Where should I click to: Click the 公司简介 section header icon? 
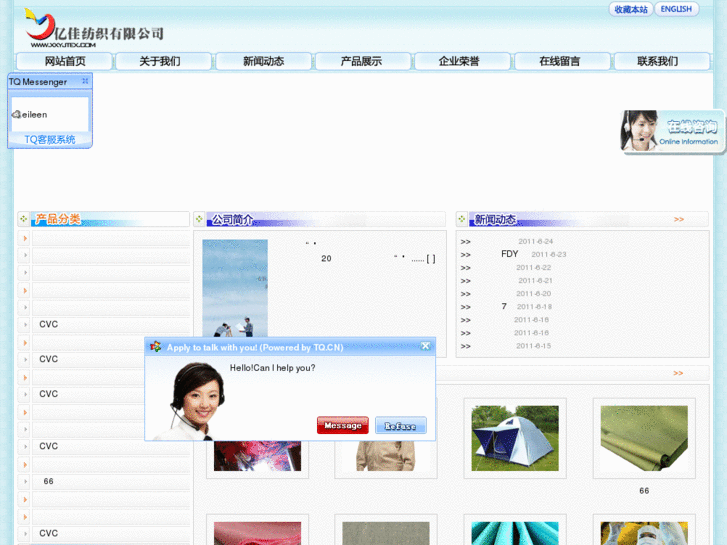(x=199, y=218)
